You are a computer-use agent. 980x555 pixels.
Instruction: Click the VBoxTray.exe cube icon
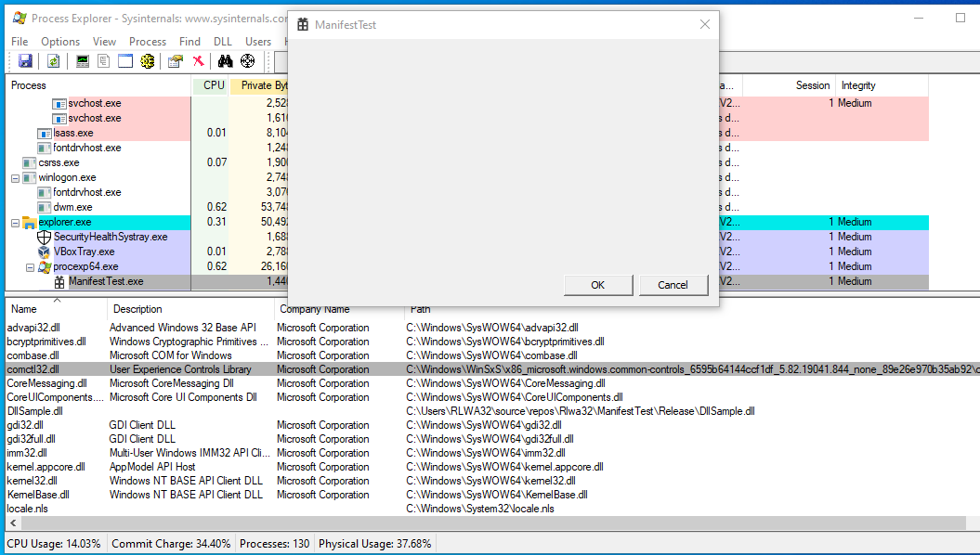pos(45,252)
